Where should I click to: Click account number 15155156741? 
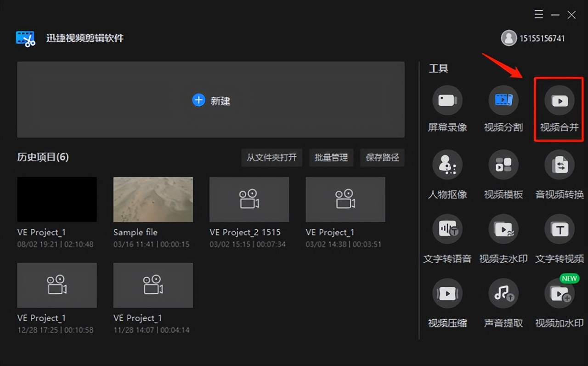pyautogui.click(x=542, y=39)
